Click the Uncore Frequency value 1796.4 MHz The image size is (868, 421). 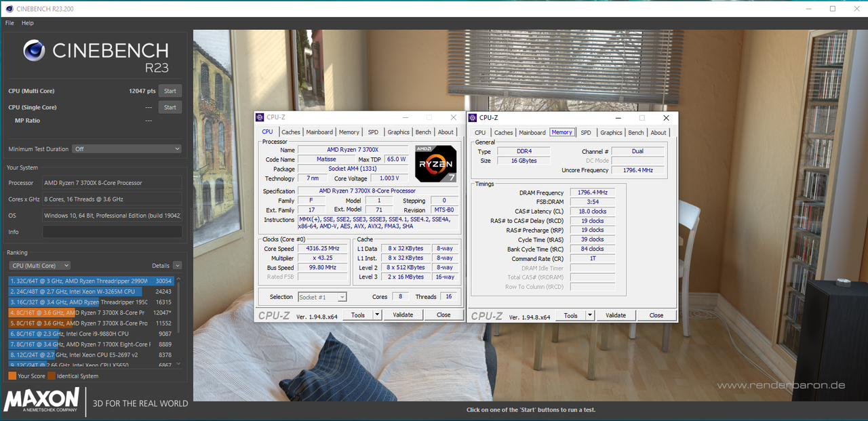pyautogui.click(x=638, y=170)
